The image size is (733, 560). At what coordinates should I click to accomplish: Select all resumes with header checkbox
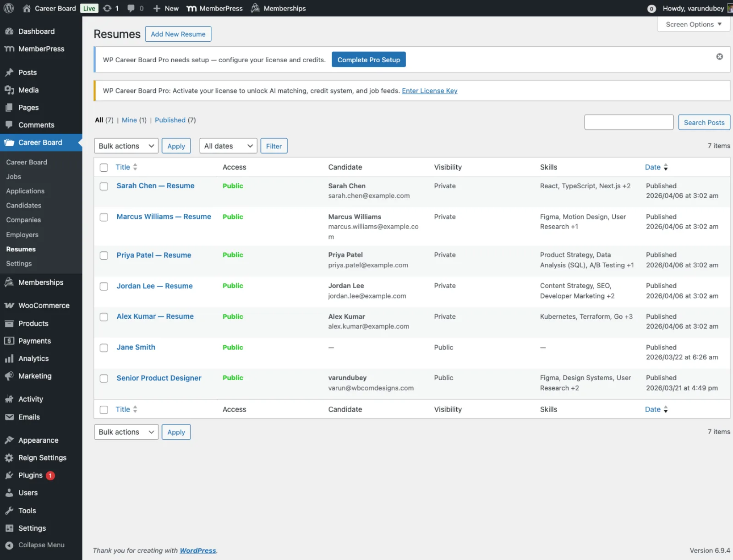[x=104, y=168]
